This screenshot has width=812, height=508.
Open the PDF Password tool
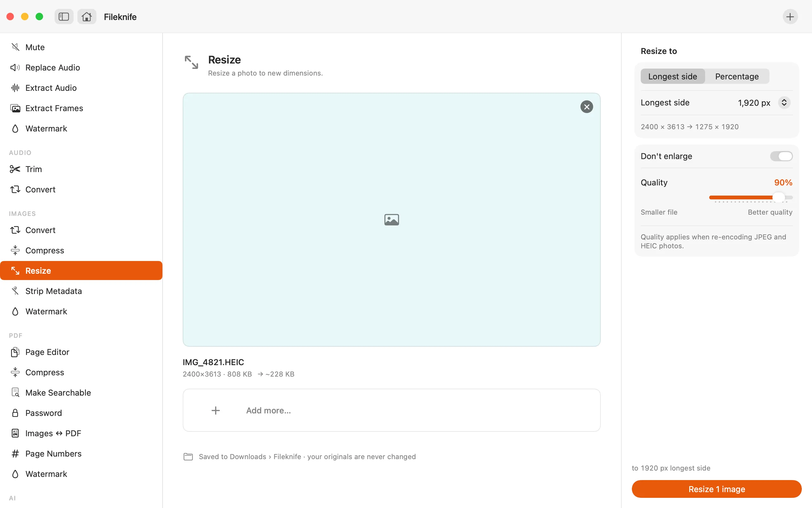point(81,413)
